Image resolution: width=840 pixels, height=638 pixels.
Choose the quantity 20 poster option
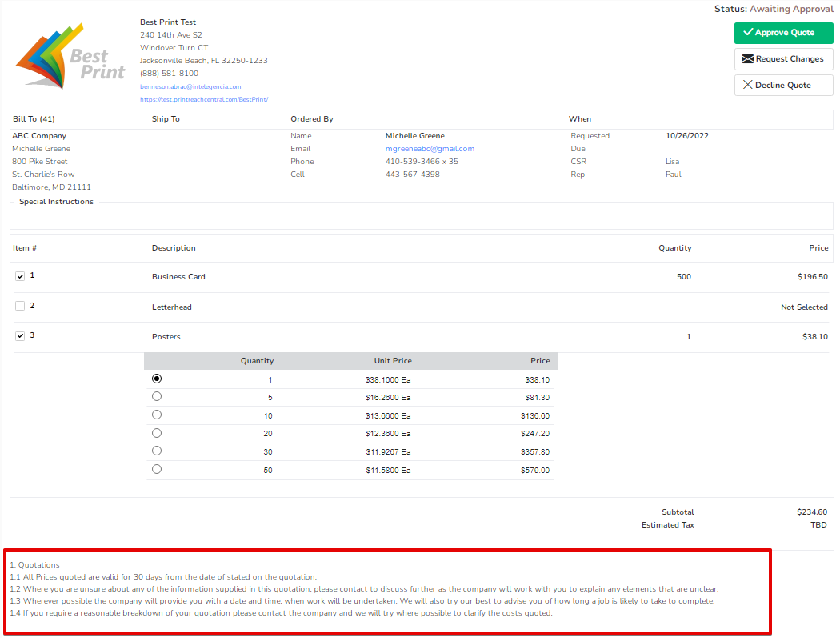coord(157,433)
